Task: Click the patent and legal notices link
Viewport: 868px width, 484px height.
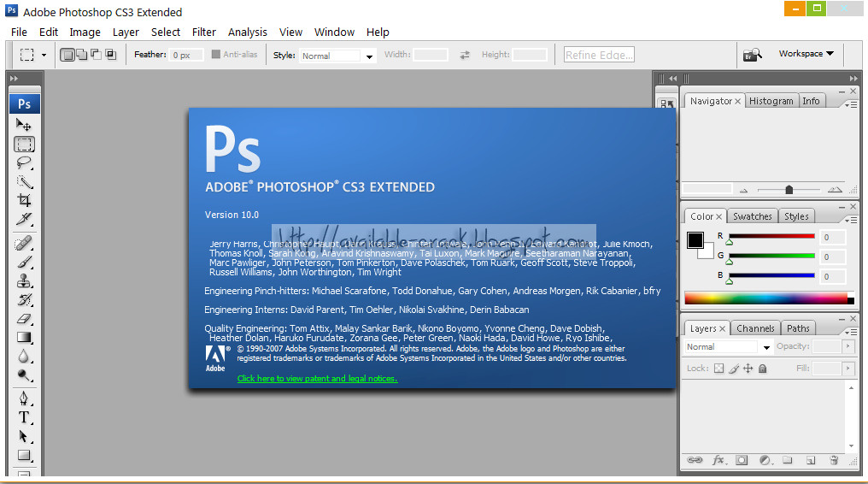Action: pyautogui.click(x=317, y=379)
